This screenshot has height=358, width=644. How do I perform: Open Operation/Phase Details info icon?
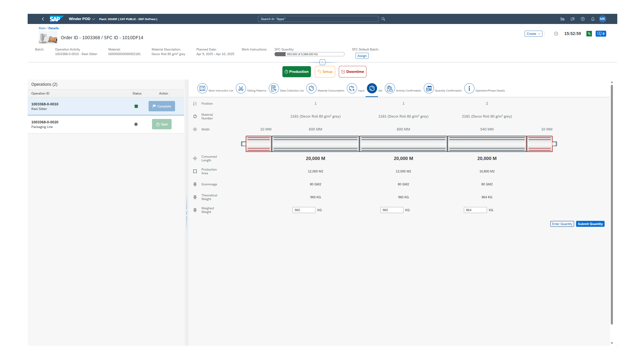(x=469, y=88)
